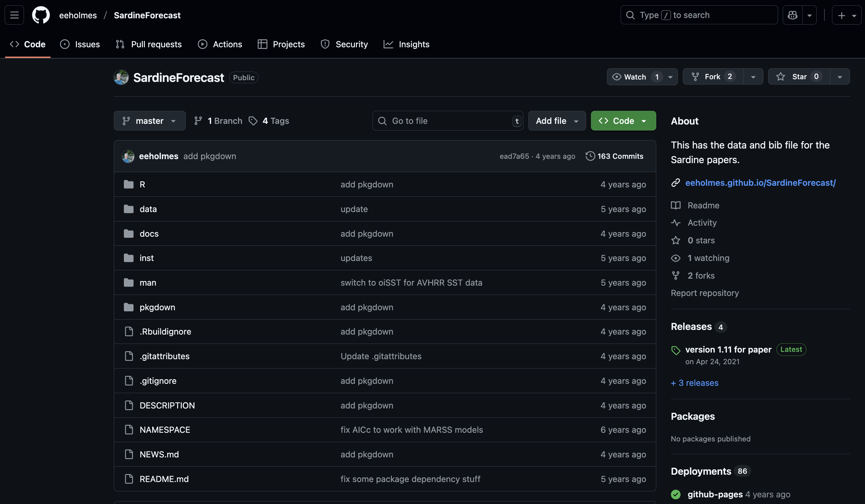Open eeholmes.github.io/SardineForecast link
The image size is (865, 504).
[x=760, y=182]
